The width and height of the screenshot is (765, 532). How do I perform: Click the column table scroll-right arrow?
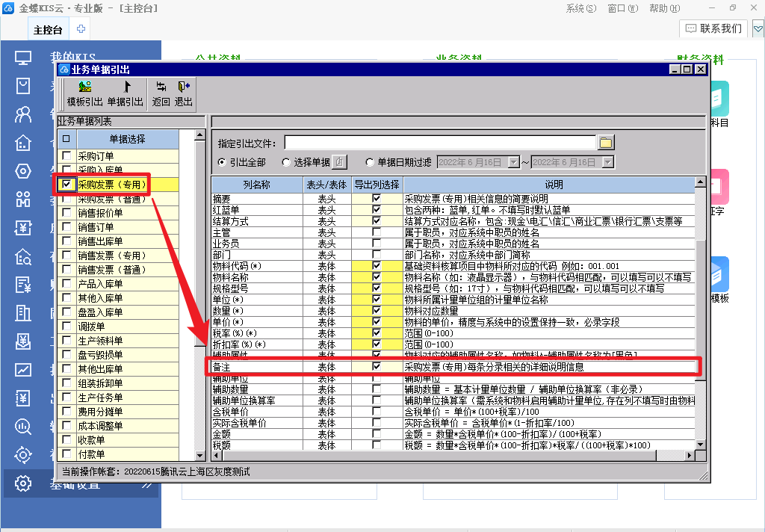pyautogui.click(x=689, y=455)
